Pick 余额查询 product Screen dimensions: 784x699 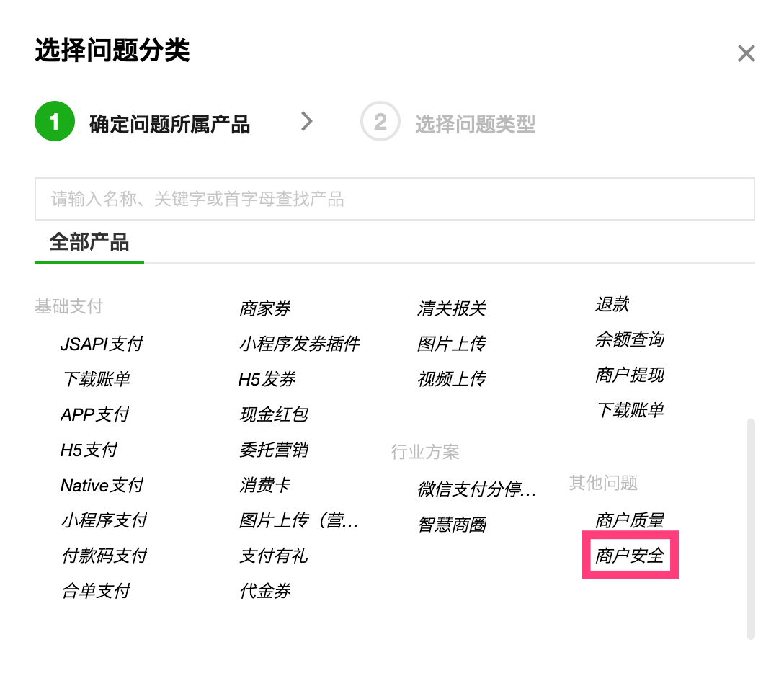tap(630, 340)
